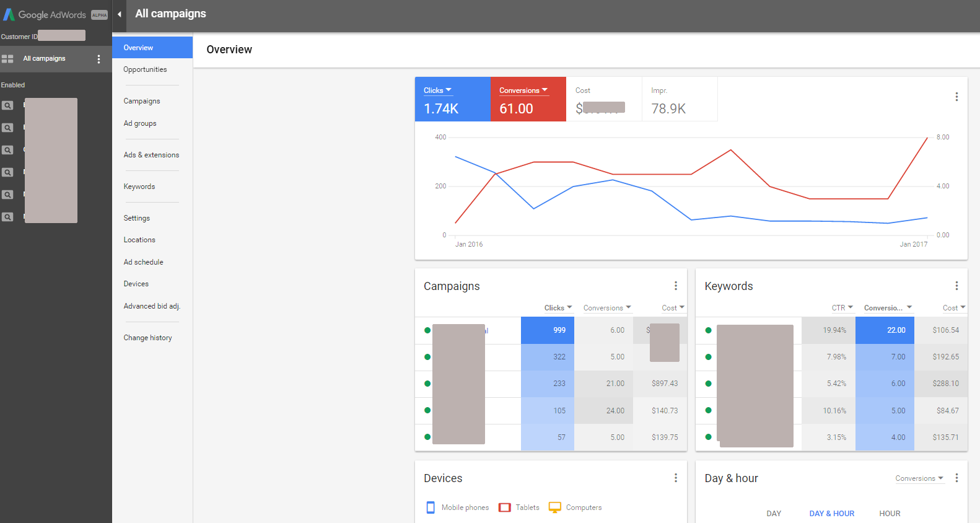Switch to the DAY & HOUR tab

point(831,514)
